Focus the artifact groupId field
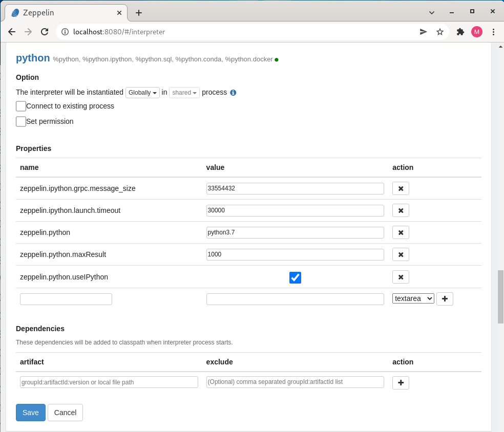This screenshot has height=432, width=504. click(109, 382)
